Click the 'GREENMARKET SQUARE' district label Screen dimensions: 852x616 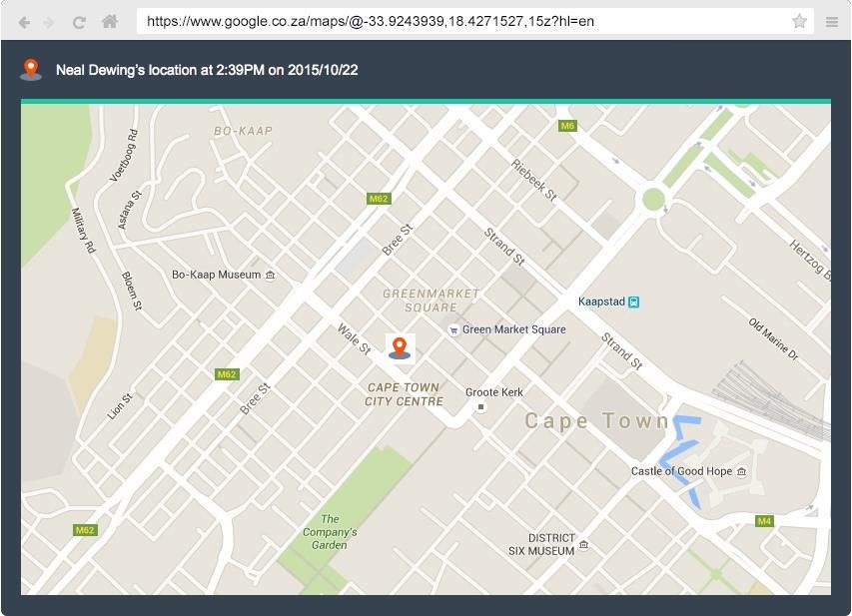pos(430,301)
